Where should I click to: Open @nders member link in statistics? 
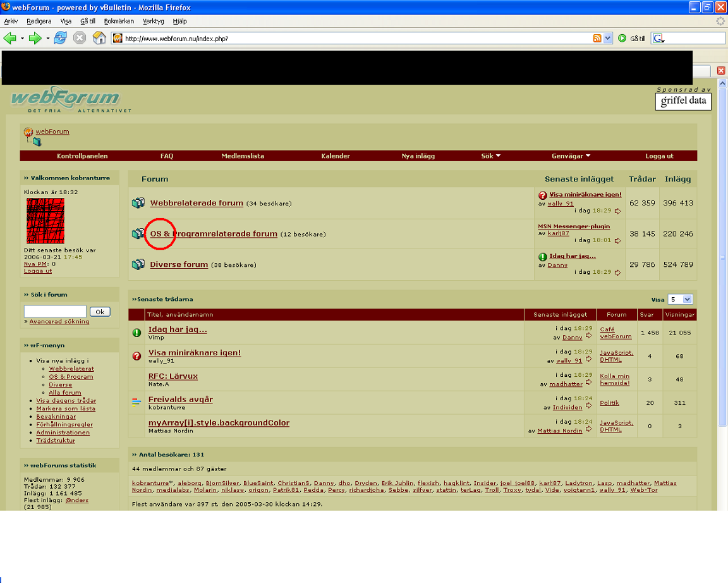pos(76,500)
